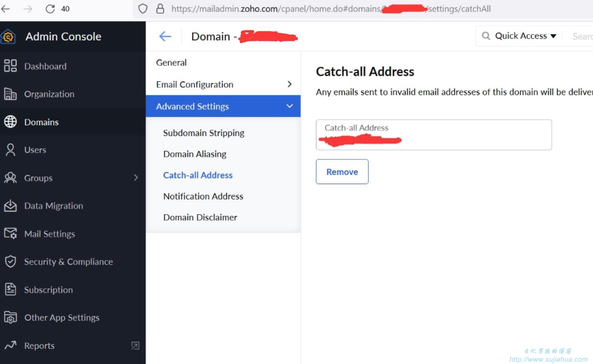Image resolution: width=593 pixels, height=364 pixels.
Task: Open Domain Disclaimer settings
Action: [200, 217]
